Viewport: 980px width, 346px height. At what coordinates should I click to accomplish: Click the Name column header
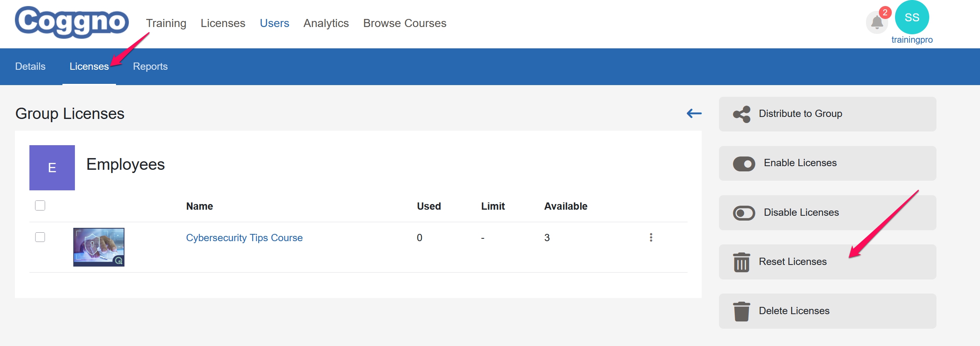[199, 206]
